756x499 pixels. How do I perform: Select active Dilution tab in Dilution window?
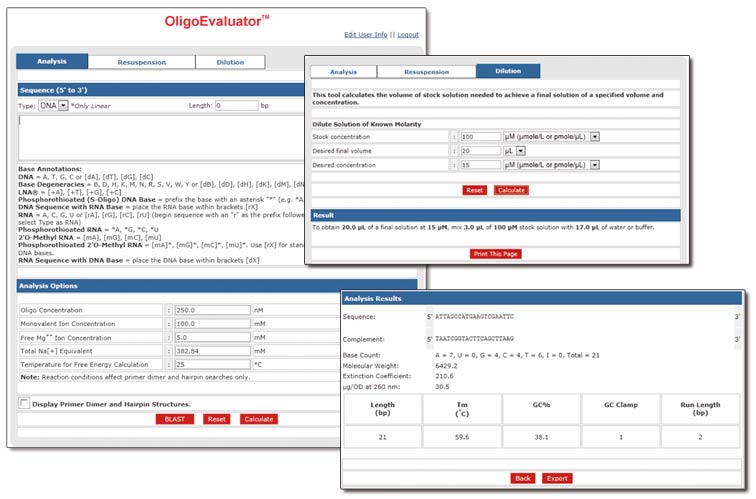coord(508,71)
